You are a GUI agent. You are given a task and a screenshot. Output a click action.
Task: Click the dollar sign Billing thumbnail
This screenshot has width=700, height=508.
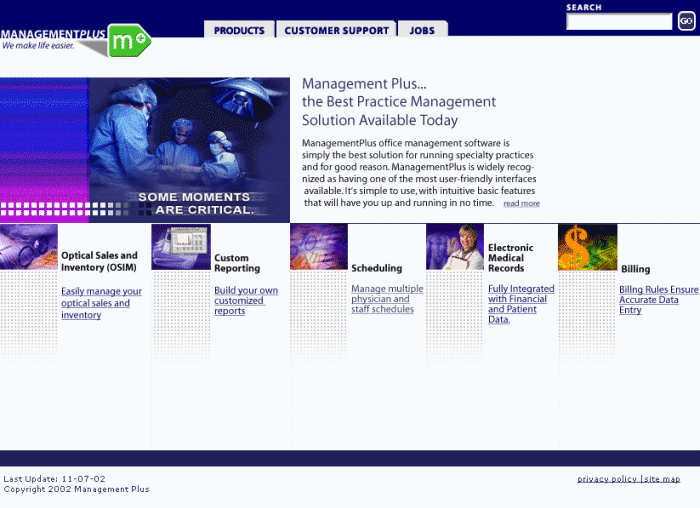[x=588, y=247]
